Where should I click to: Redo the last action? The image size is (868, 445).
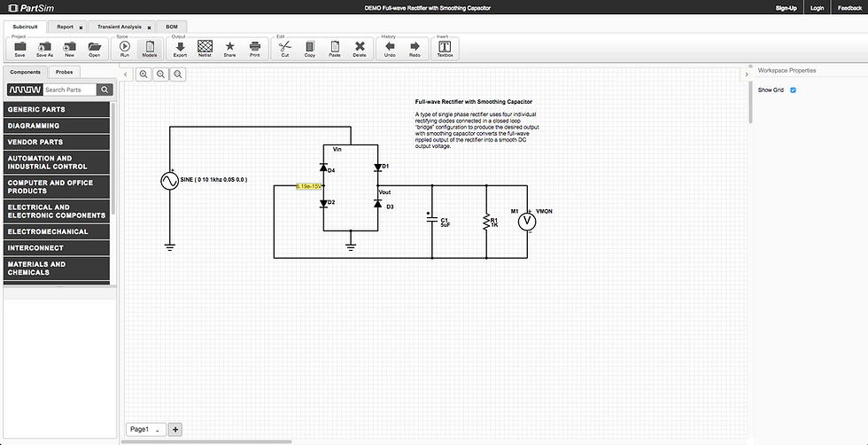pyautogui.click(x=415, y=49)
